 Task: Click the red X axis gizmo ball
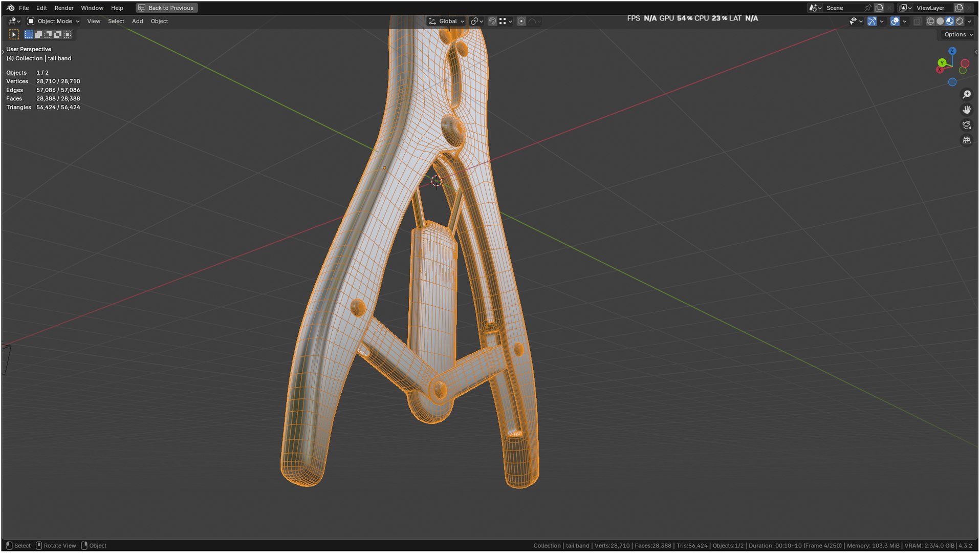tap(940, 70)
